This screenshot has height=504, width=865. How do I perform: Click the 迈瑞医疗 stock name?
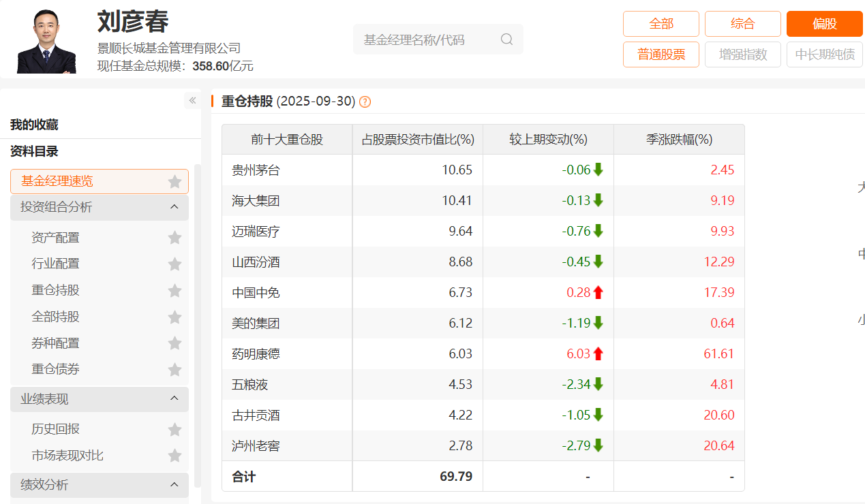[256, 232]
